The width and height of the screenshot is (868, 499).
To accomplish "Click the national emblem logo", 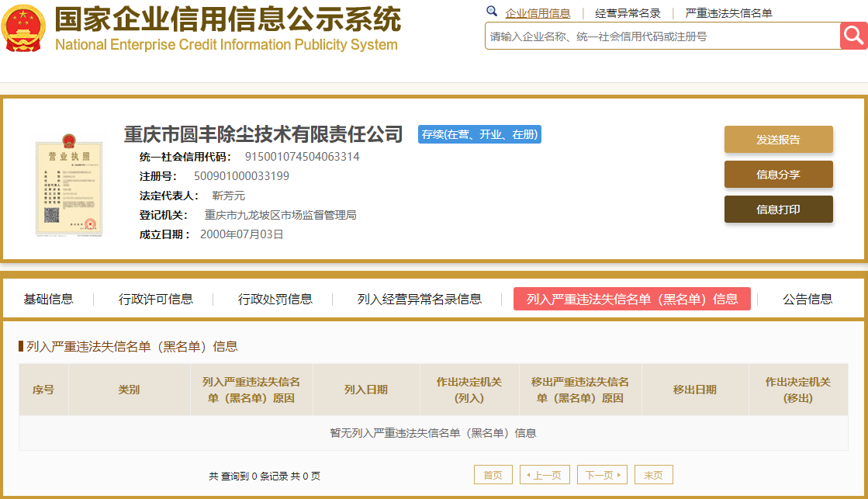I will [x=23, y=28].
